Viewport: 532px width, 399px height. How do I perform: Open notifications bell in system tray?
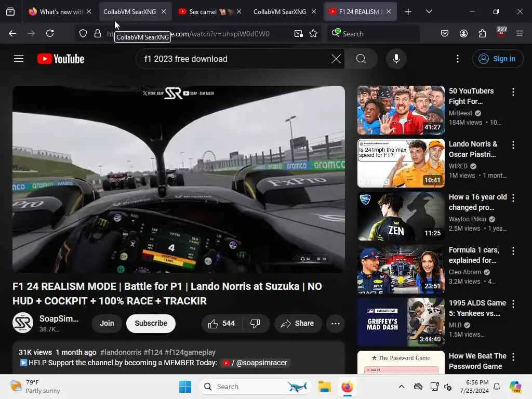click(x=497, y=387)
